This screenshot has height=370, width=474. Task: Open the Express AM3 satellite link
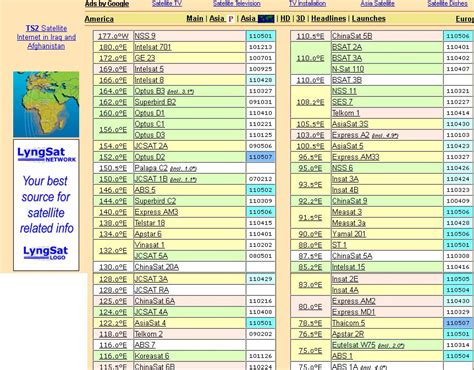tap(156, 212)
